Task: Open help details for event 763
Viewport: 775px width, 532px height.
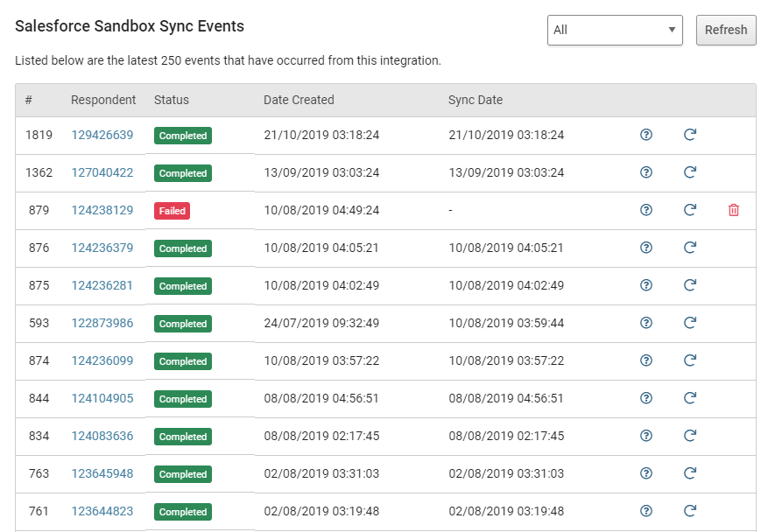Action: [646, 473]
